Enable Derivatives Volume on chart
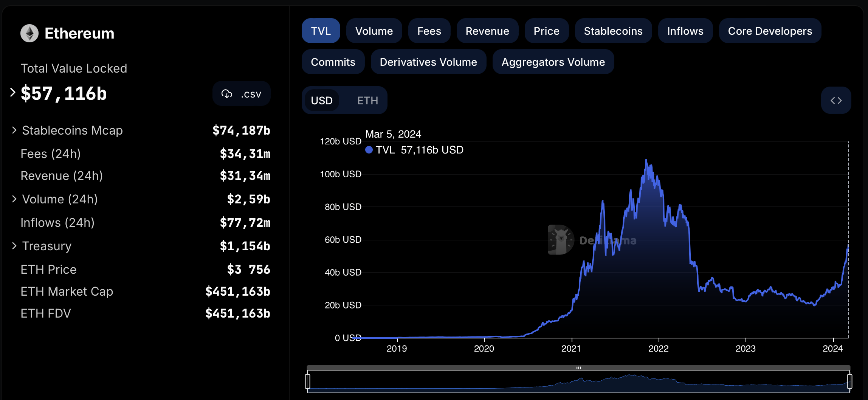868x400 pixels. click(428, 62)
